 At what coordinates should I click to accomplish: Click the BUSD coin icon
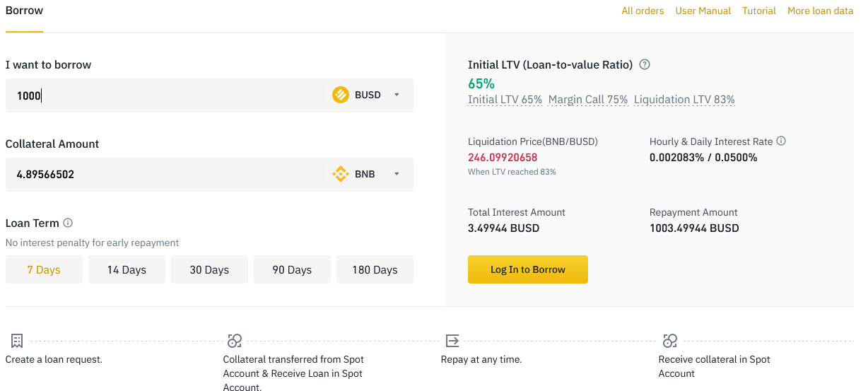[x=341, y=95]
